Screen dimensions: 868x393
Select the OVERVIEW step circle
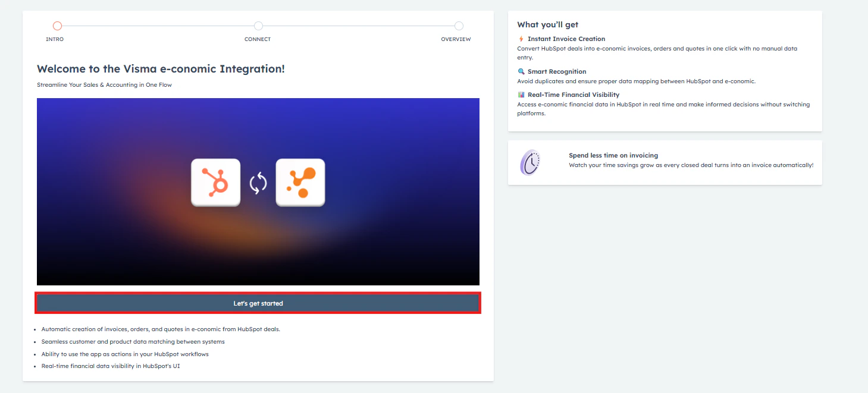(459, 26)
